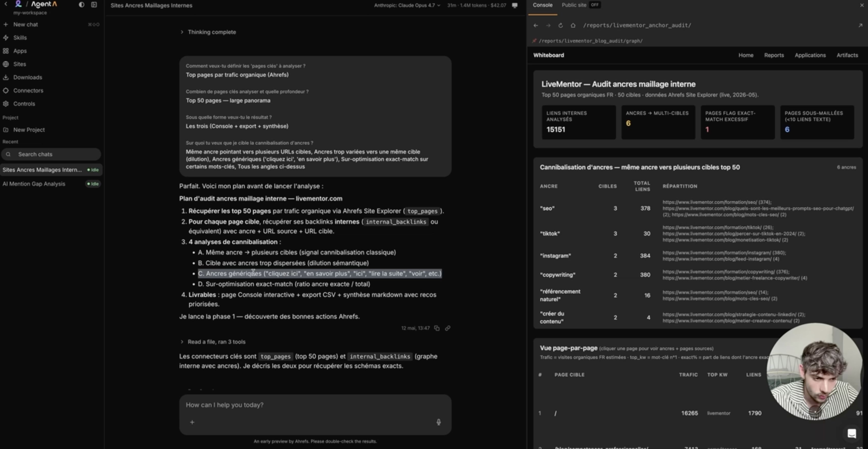This screenshot has height=449, width=868.
Task: Open the AI Mention Gap Analysis chat
Action: [x=51, y=184]
